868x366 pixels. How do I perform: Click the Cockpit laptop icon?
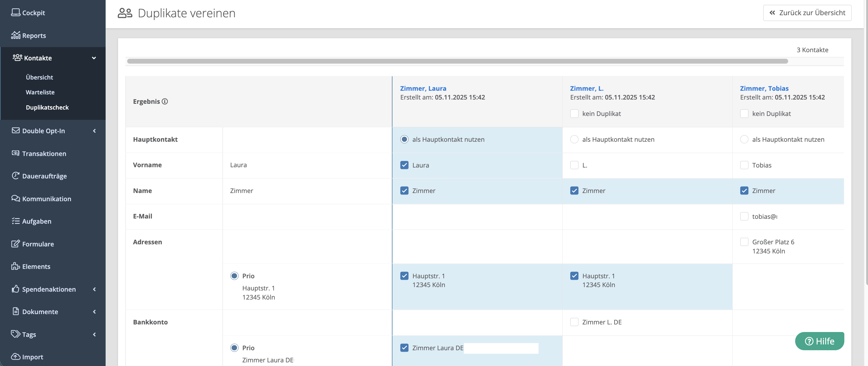coord(15,12)
